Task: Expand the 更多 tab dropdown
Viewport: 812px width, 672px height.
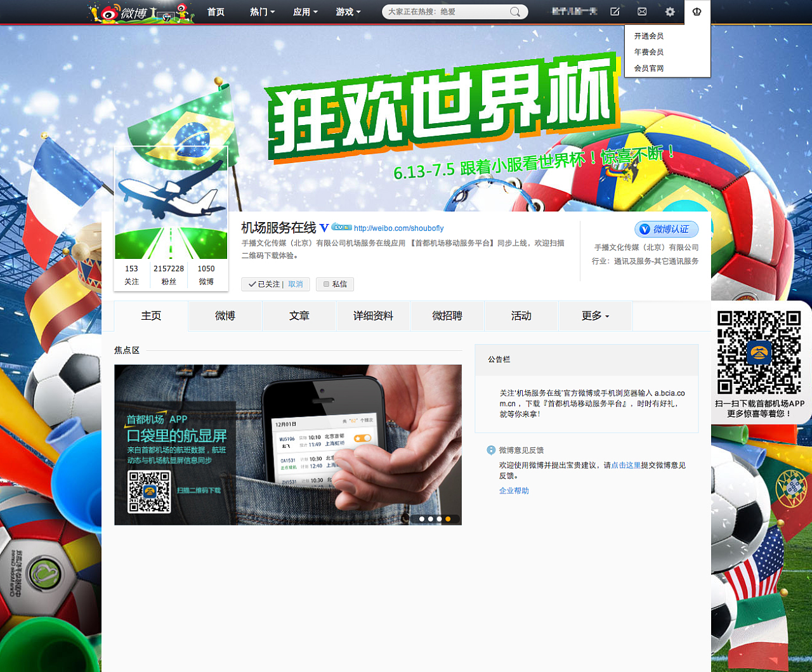Action: 595,316
